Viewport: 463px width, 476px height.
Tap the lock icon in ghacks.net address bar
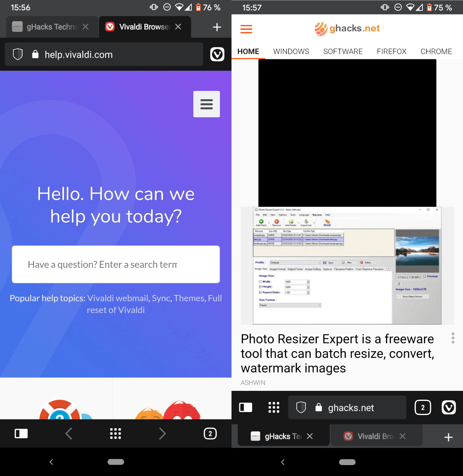coord(319,407)
